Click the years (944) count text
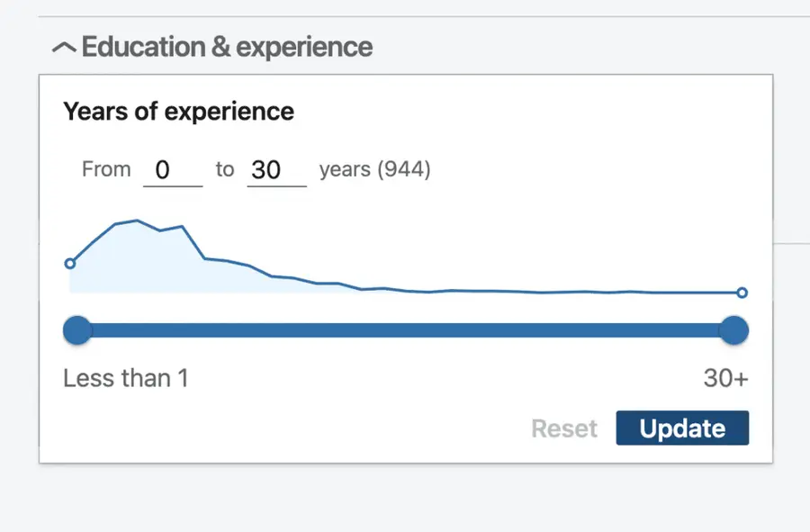 [375, 168]
